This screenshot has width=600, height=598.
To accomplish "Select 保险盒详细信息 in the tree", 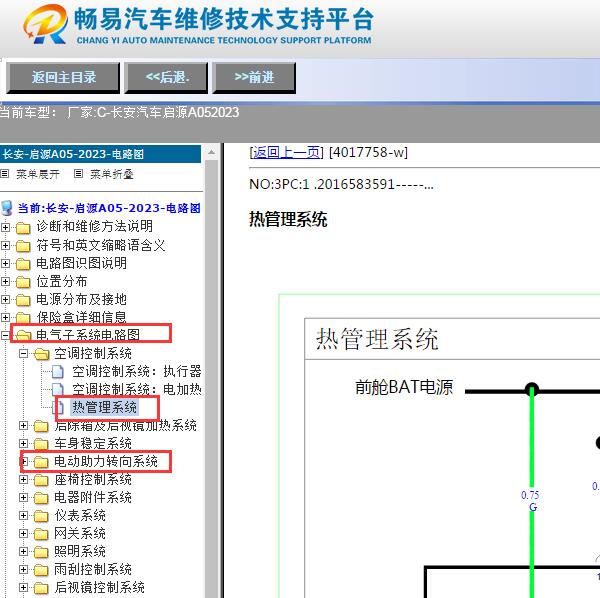I will coord(81,317).
